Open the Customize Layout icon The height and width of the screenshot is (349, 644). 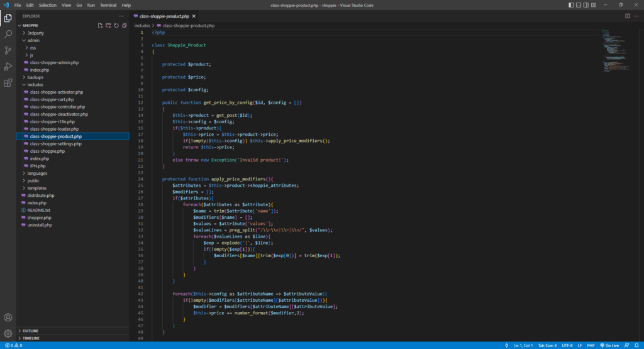(594, 5)
